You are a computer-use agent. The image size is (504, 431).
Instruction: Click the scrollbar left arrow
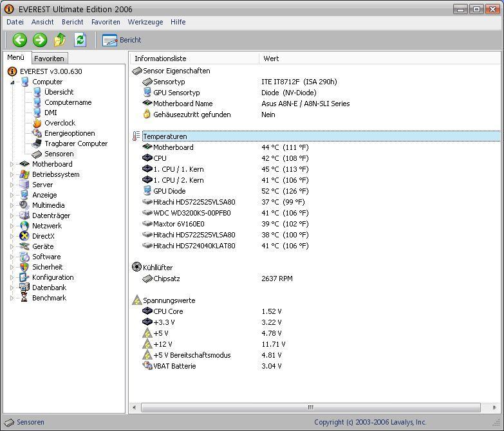click(135, 407)
